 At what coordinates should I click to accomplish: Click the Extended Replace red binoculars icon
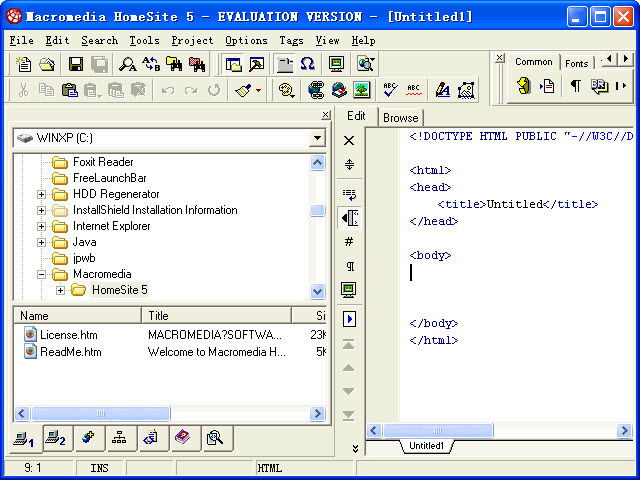coord(197,64)
